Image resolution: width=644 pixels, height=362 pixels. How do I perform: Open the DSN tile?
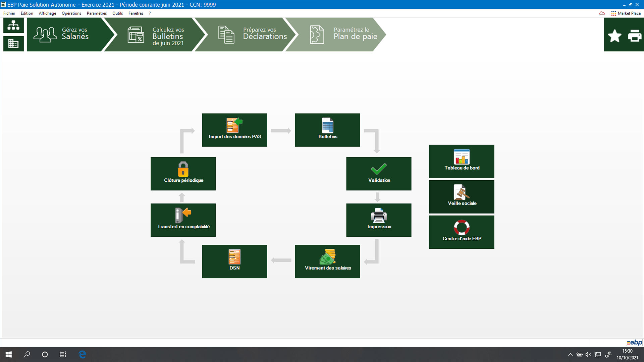234,261
